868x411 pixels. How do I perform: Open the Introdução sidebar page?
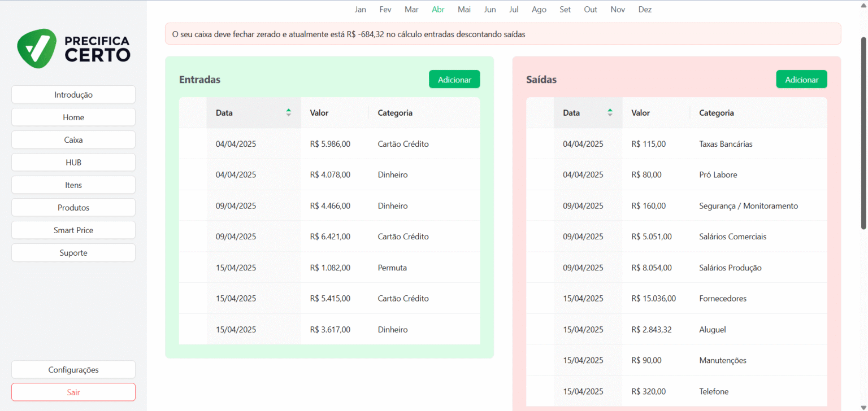coord(73,95)
